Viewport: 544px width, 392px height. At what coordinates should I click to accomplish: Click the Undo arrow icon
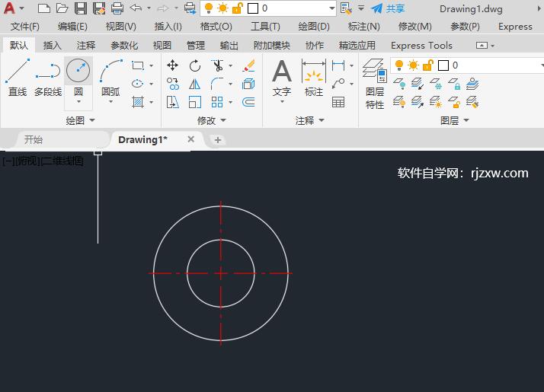136,8
